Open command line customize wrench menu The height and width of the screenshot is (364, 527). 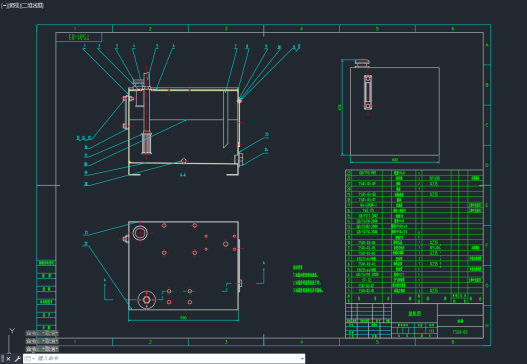pyautogui.click(x=17, y=359)
